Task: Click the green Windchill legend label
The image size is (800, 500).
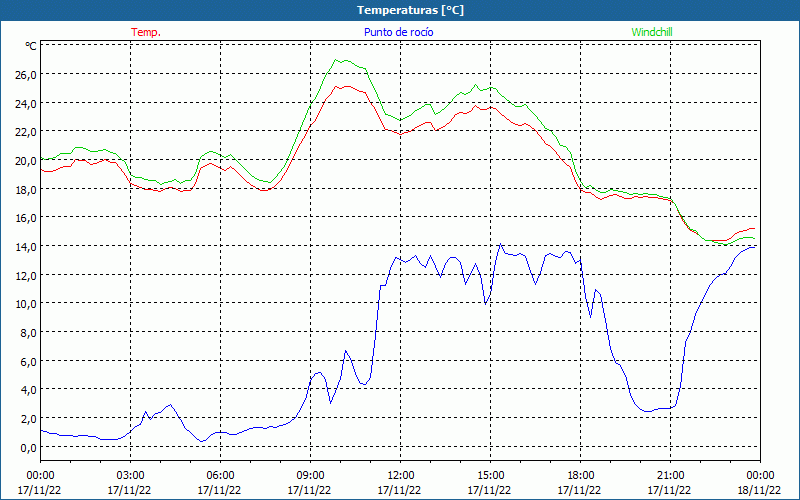Action: pyautogui.click(x=652, y=32)
